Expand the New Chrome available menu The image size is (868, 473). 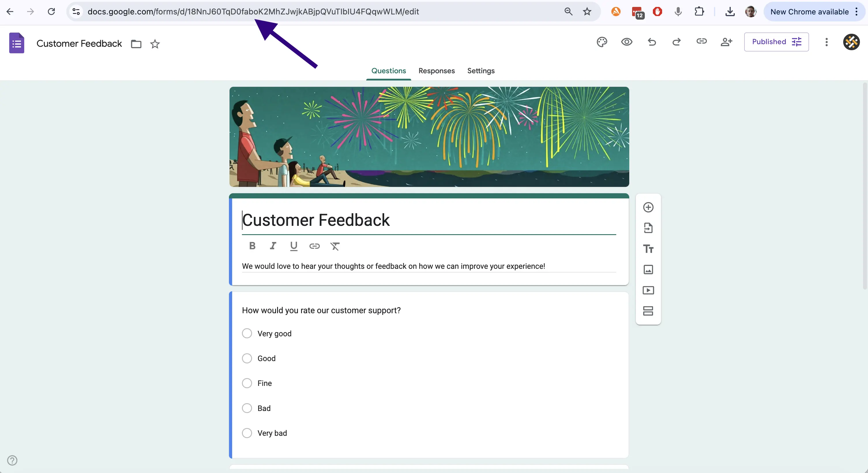[857, 12]
